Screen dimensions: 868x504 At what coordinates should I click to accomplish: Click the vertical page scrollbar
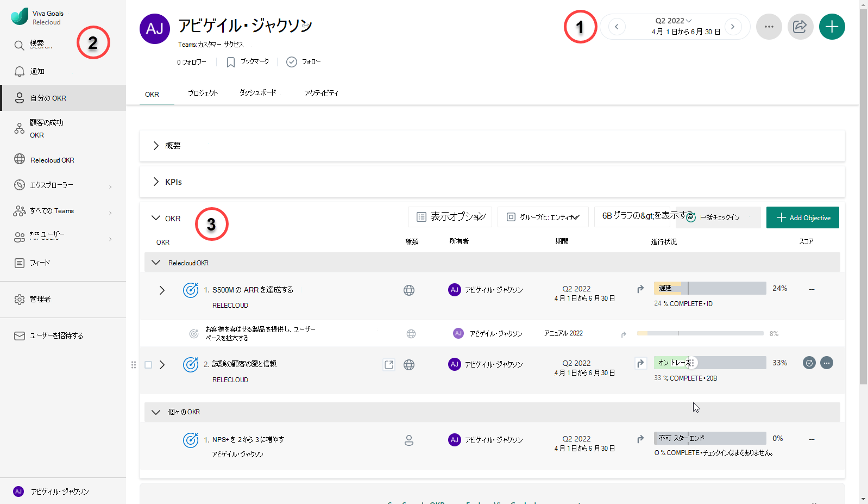[863, 196]
